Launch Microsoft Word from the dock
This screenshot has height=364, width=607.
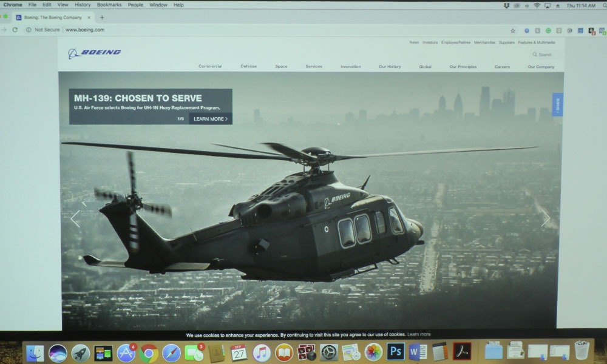pos(418,352)
